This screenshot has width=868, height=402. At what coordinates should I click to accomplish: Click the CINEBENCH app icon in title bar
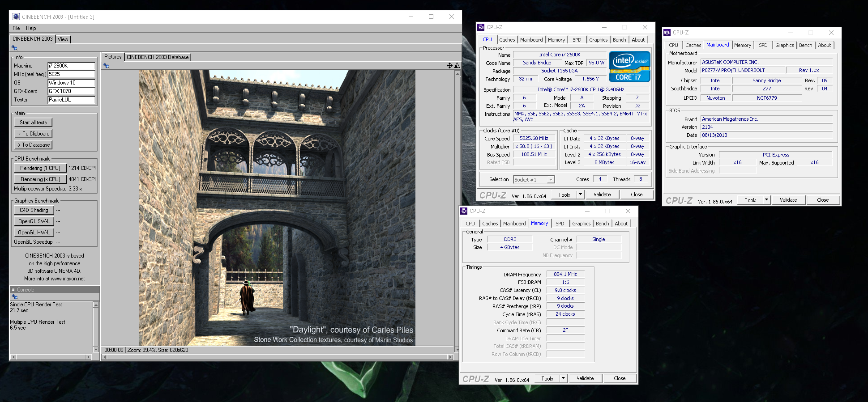coord(16,17)
